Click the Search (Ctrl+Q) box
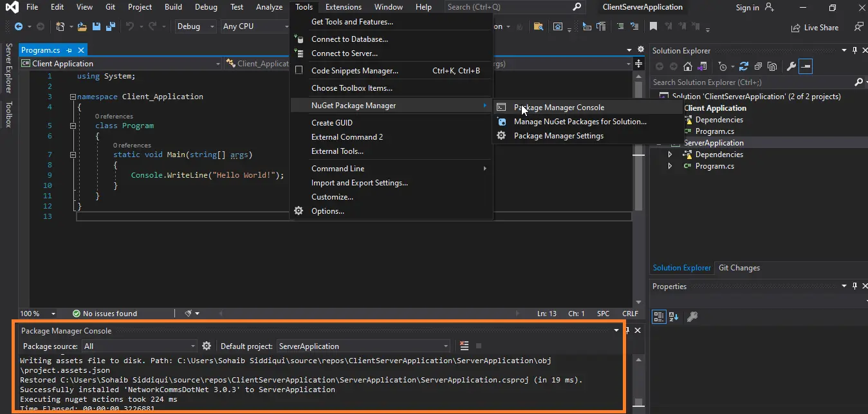 (x=515, y=7)
